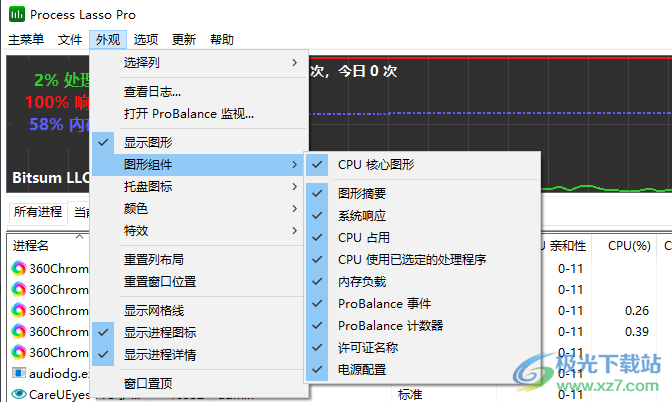Toggle 显示进程详情 option
The width and height of the screenshot is (672, 402).
200,354
